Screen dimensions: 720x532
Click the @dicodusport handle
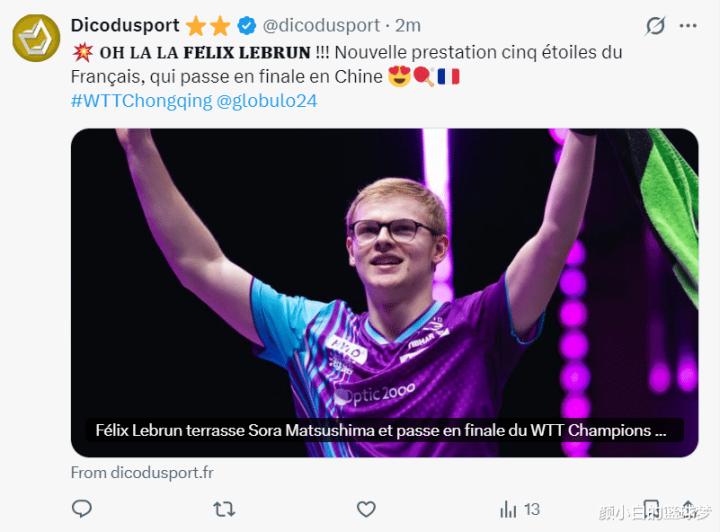321,25
